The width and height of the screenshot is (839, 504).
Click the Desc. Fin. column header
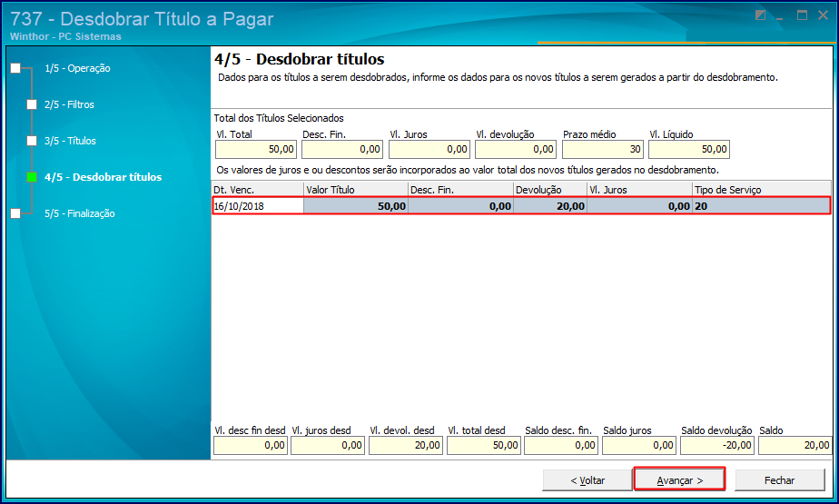point(460,190)
